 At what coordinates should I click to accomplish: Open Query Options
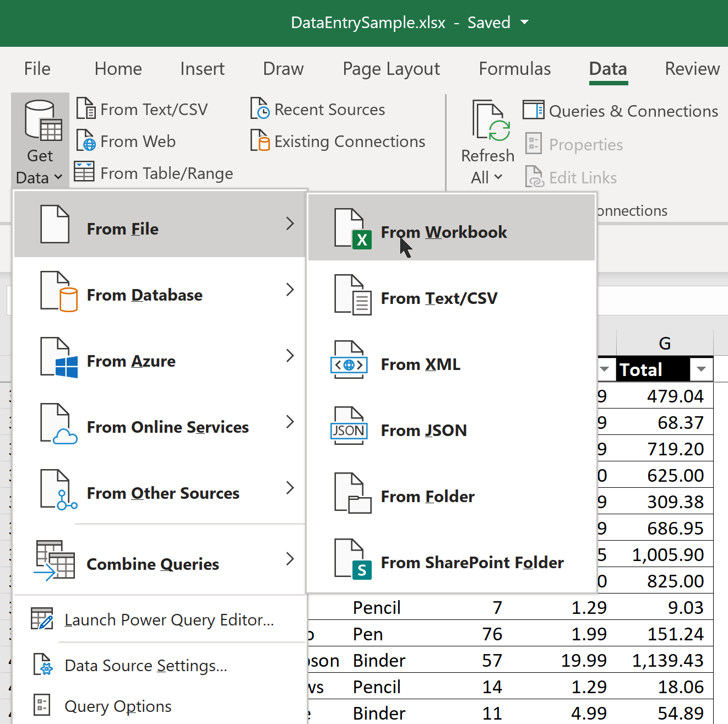[160, 706]
